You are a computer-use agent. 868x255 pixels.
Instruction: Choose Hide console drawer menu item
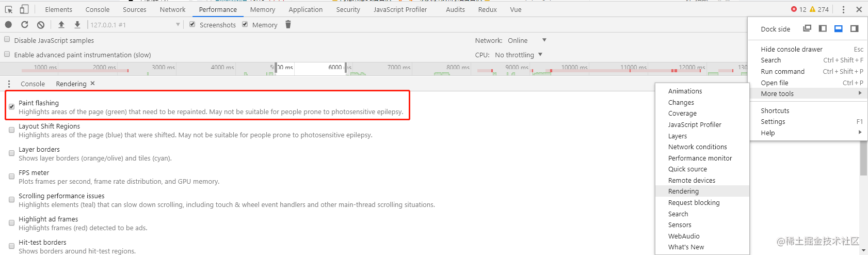pos(808,49)
